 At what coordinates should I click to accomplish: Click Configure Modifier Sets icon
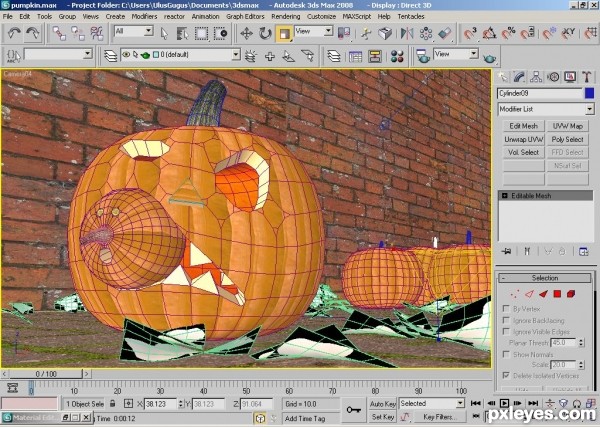pos(584,251)
